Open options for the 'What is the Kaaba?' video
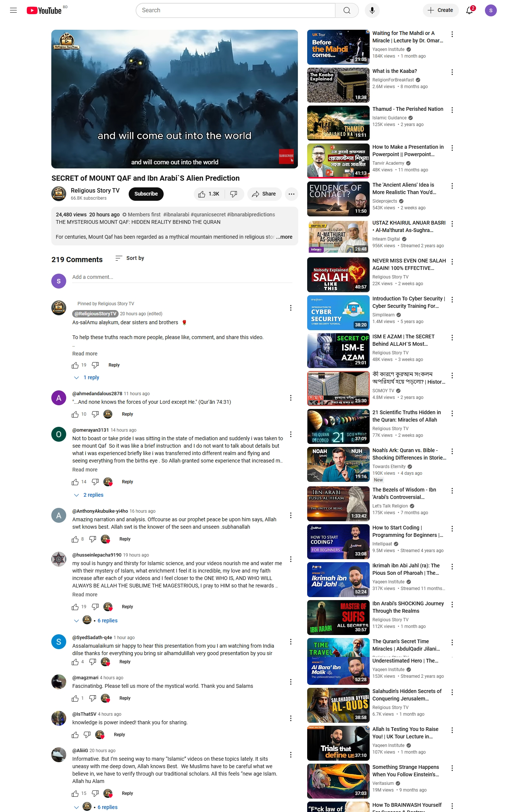Image resolution: width=508 pixels, height=812 pixels. tap(452, 72)
